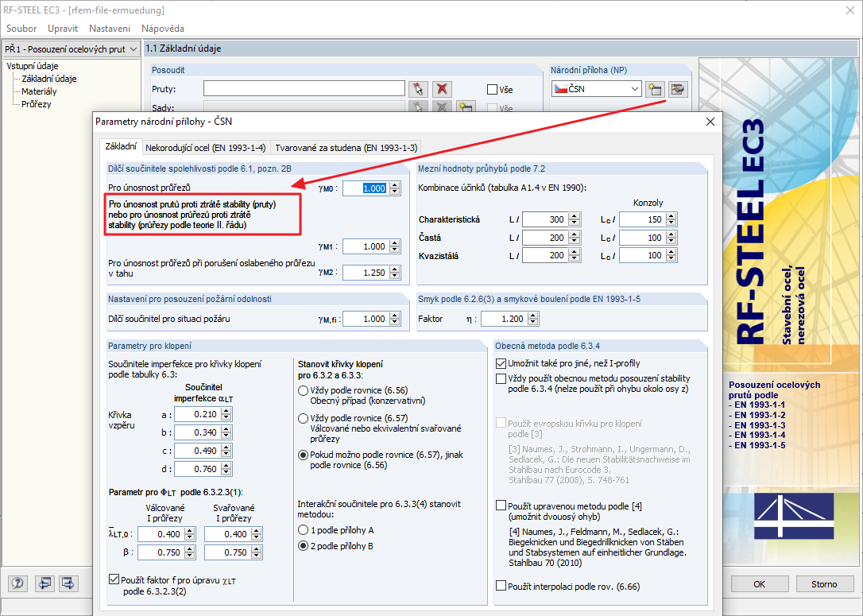The width and height of the screenshot is (863, 616).
Task: Select 2 podle přílohy B method
Action: (303, 546)
